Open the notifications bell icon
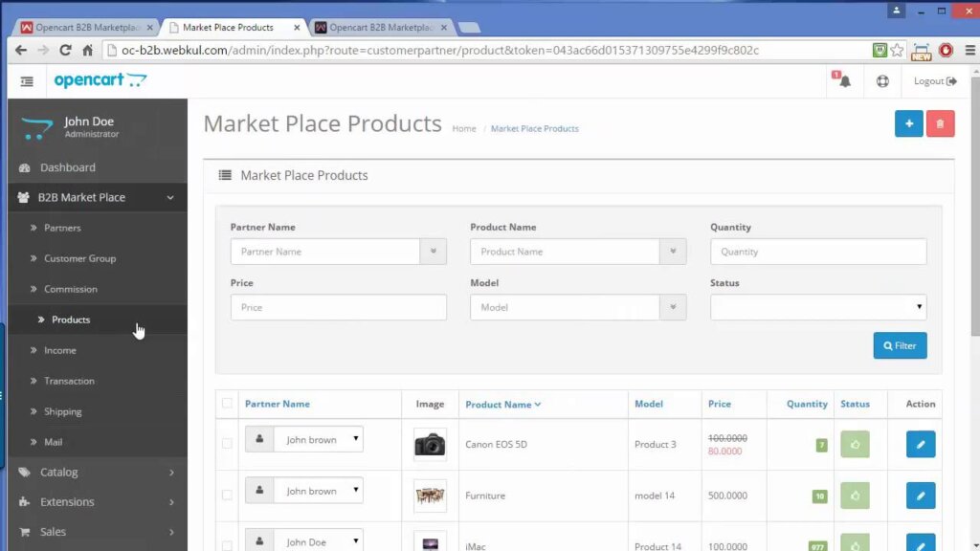Image resolution: width=980 pixels, height=551 pixels. pos(844,81)
